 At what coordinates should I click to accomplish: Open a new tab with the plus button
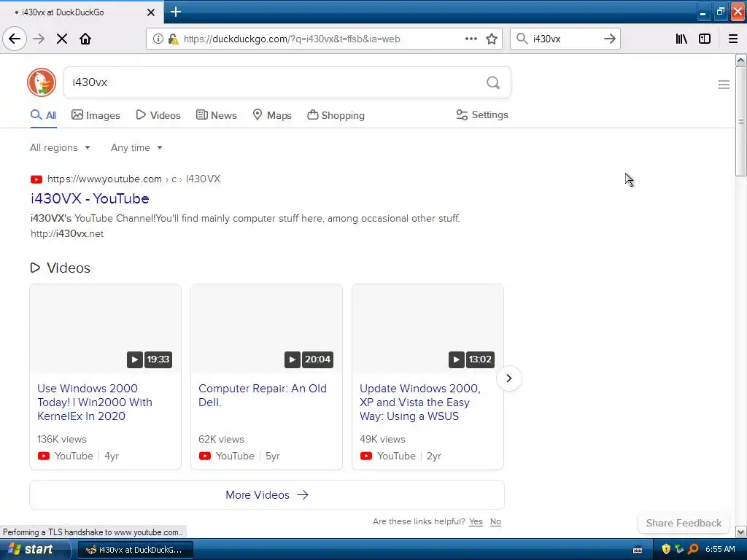175,12
